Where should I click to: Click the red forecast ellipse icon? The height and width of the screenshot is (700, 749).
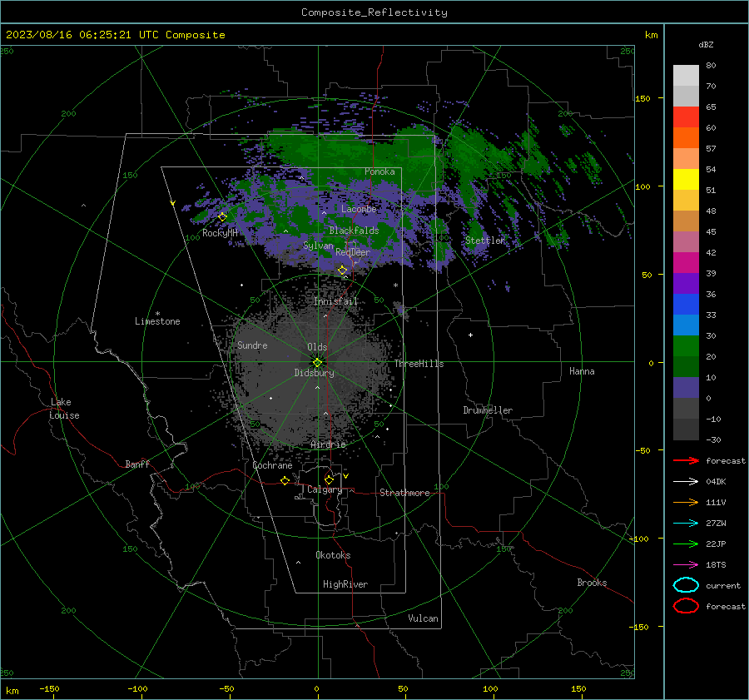(x=686, y=606)
